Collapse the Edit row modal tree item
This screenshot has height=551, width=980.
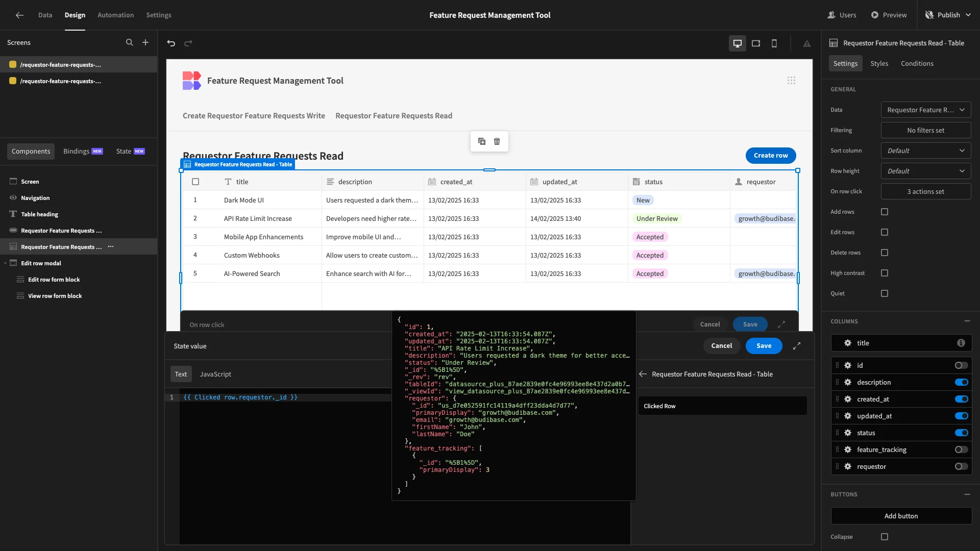[5, 263]
